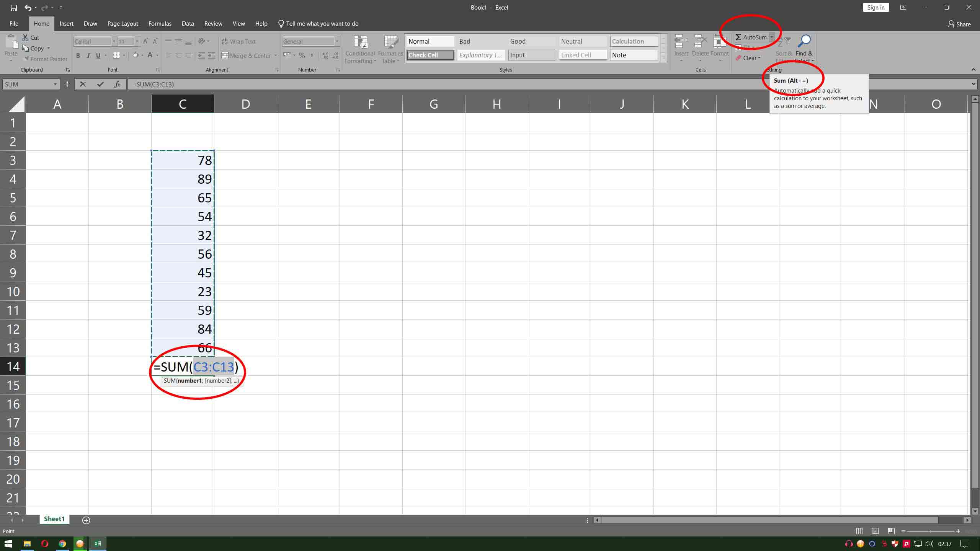980x551 pixels.
Task: Apply the Good cell style
Action: tap(532, 41)
